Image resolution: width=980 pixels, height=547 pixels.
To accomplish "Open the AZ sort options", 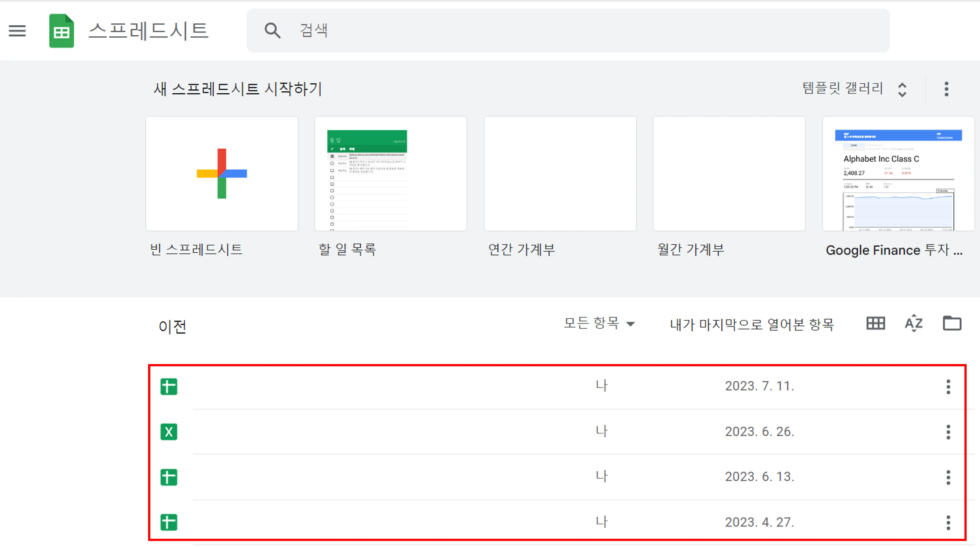I will (913, 324).
